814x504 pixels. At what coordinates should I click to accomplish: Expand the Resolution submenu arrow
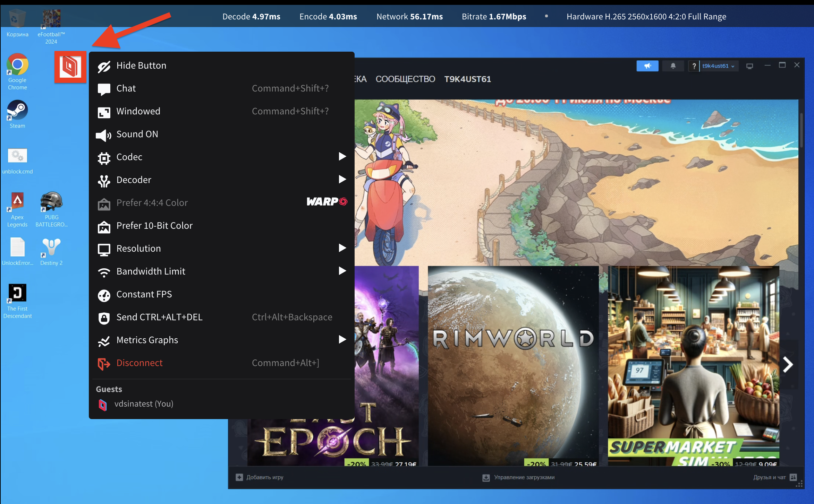tap(342, 248)
